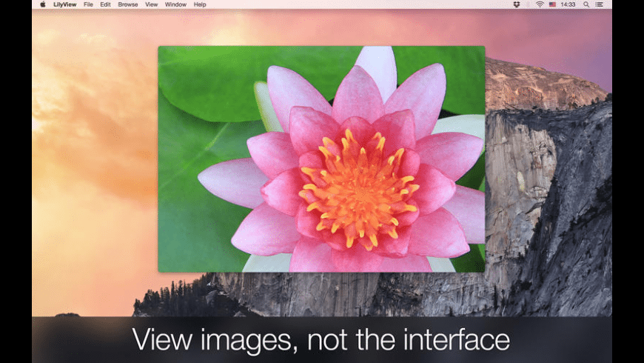Click the Dropbox menu bar icon
Viewport: 644px width, 363px height.
517,4
